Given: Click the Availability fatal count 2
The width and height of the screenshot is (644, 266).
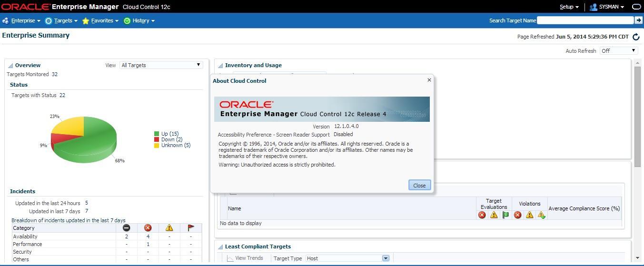Looking at the screenshot, I should tap(127, 236).
